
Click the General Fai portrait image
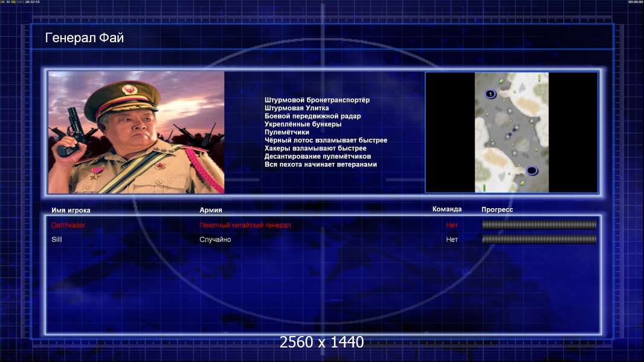[137, 132]
